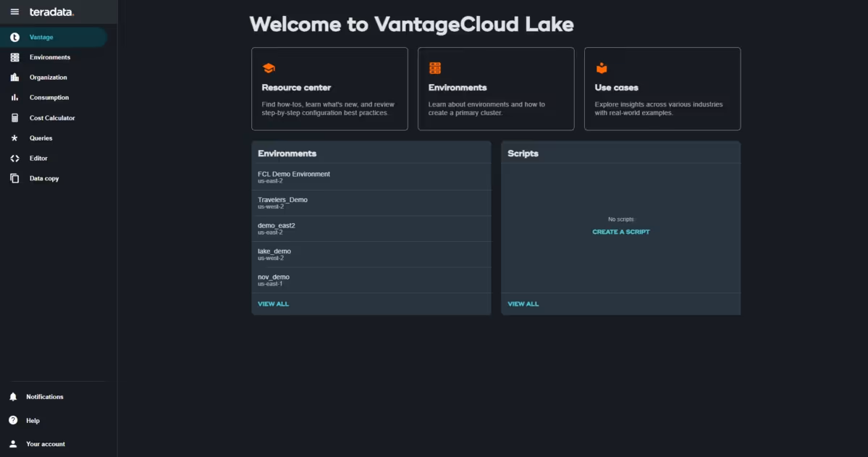Select the Travelers_Demo environment row

371,203
